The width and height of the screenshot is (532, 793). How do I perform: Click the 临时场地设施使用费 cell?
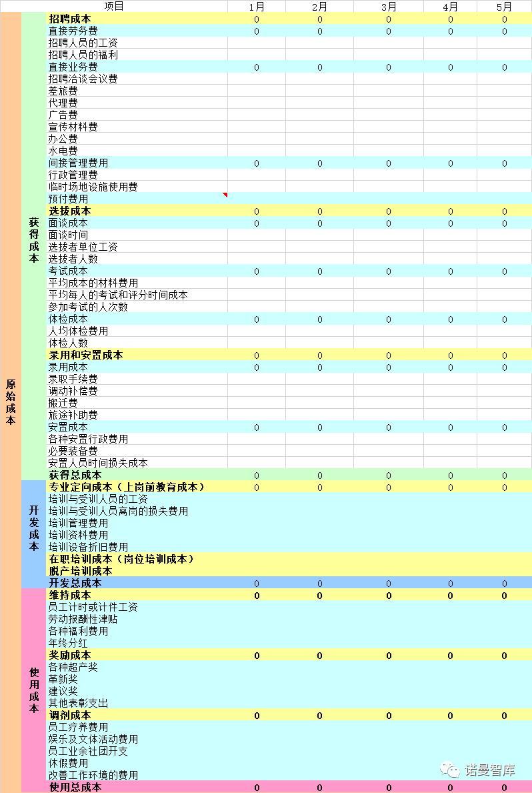tap(137, 187)
